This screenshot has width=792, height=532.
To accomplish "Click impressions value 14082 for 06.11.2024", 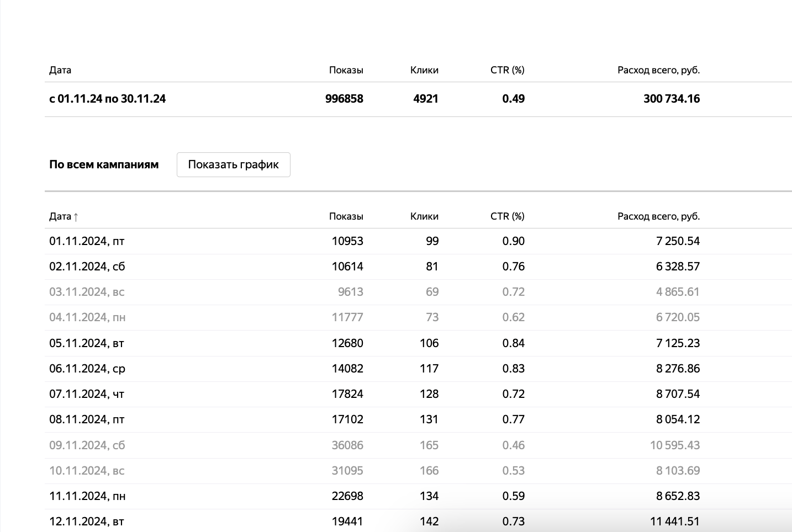I will click(x=347, y=369).
